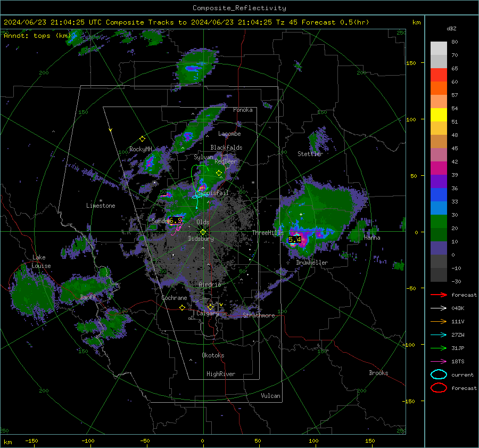Click the 'Annot: tops (km)' label
The image size is (479, 448).
(37, 36)
